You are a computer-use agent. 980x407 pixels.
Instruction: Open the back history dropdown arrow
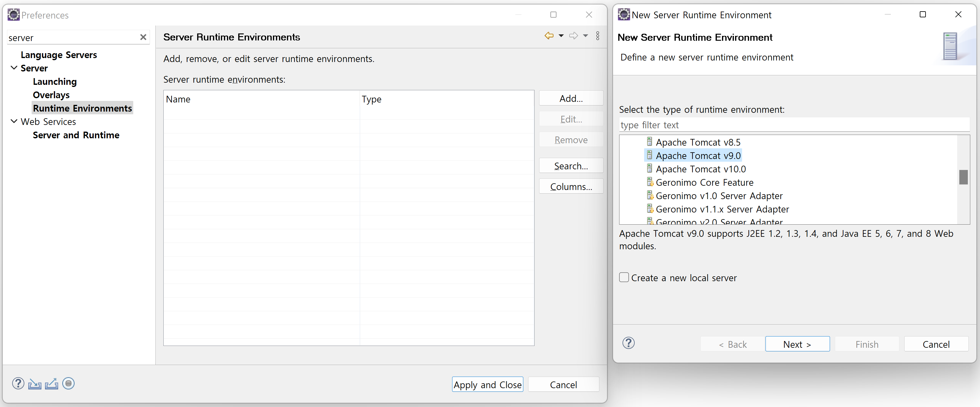pyautogui.click(x=561, y=36)
